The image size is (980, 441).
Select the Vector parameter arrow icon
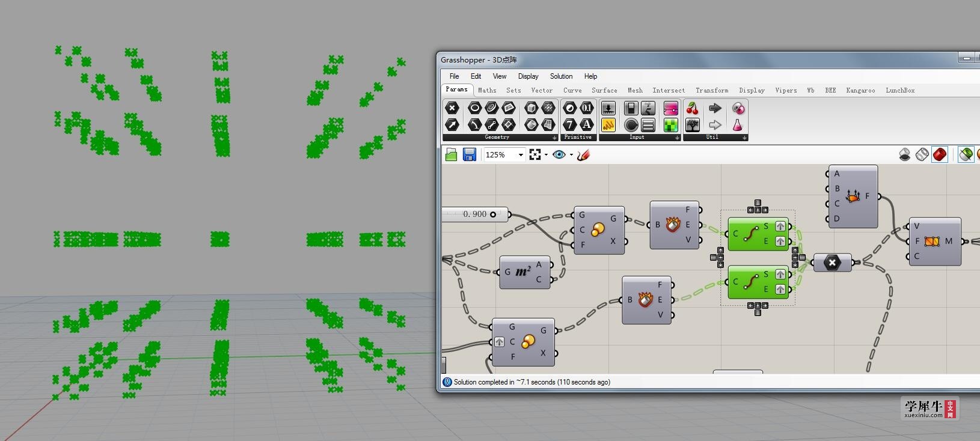pyautogui.click(x=452, y=125)
